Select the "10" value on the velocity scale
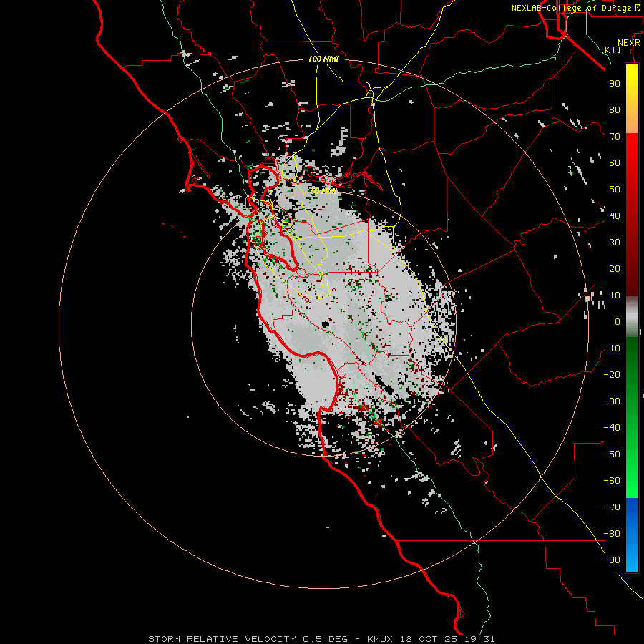Image resolution: width=644 pixels, height=644 pixels. tap(615, 296)
